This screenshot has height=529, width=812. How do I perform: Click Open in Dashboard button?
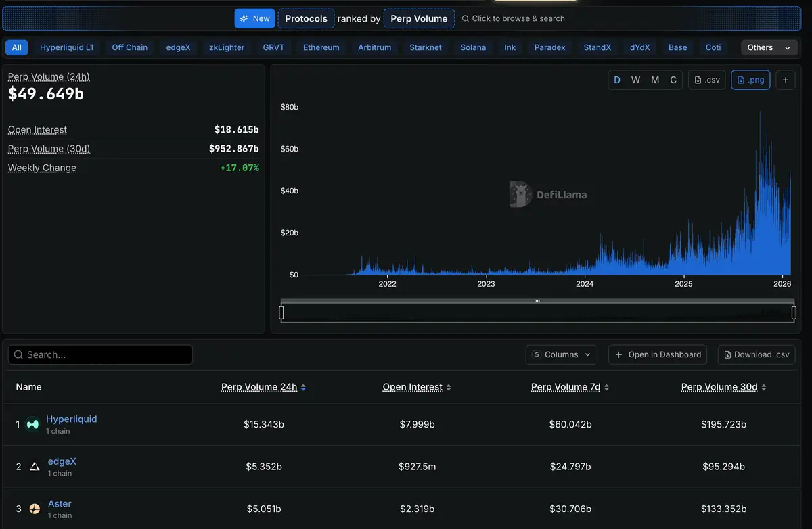click(658, 354)
